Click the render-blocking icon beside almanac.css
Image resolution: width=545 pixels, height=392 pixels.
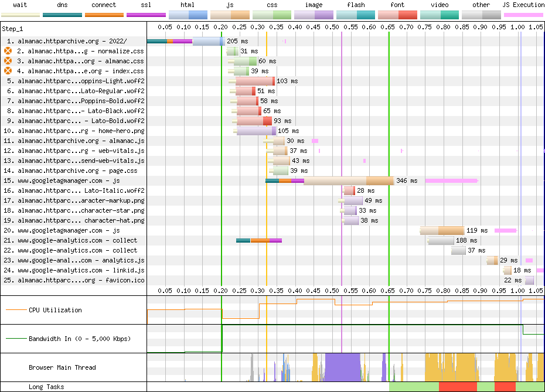[8, 61]
